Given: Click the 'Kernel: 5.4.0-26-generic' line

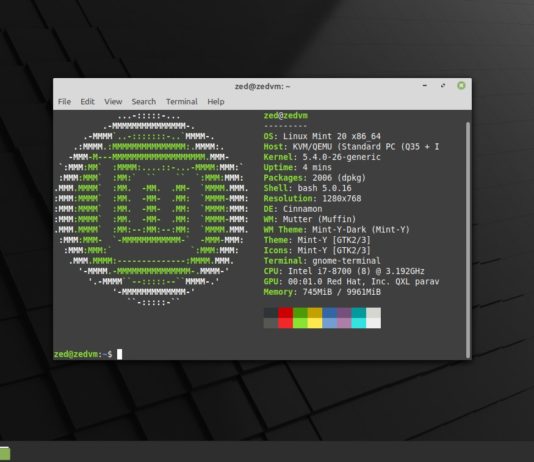Looking at the screenshot, I should click(322, 157).
